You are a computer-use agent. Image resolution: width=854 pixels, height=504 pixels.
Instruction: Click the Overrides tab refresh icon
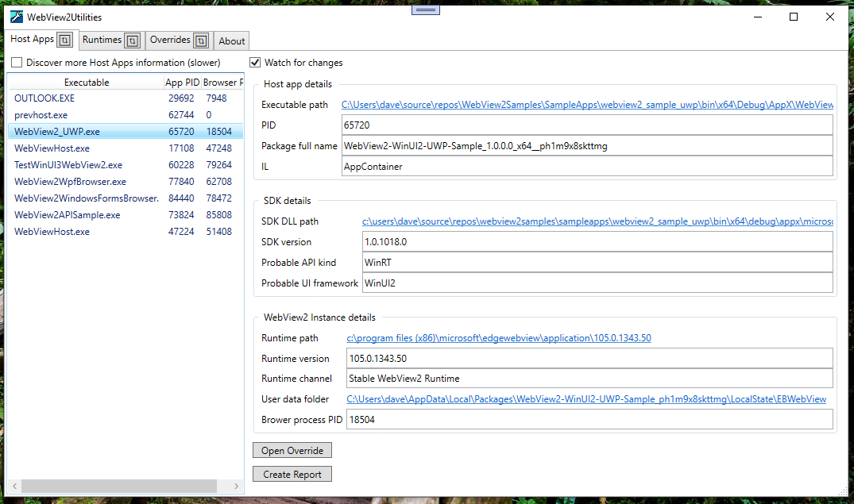click(x=201, y=40)
